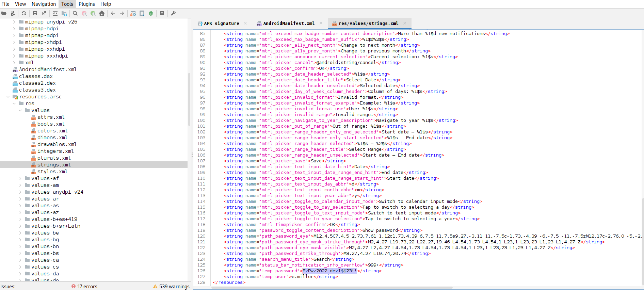Viewport: 644px width, 290px height.
Task: Open the Plugins menu
Action: pyautogui.click(x=87, y=4)
